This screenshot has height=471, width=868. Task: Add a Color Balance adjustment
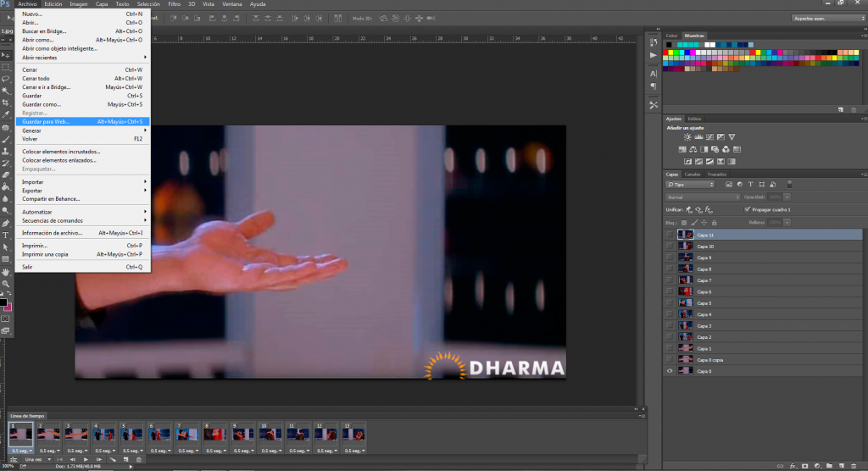(x=693, y=149)
